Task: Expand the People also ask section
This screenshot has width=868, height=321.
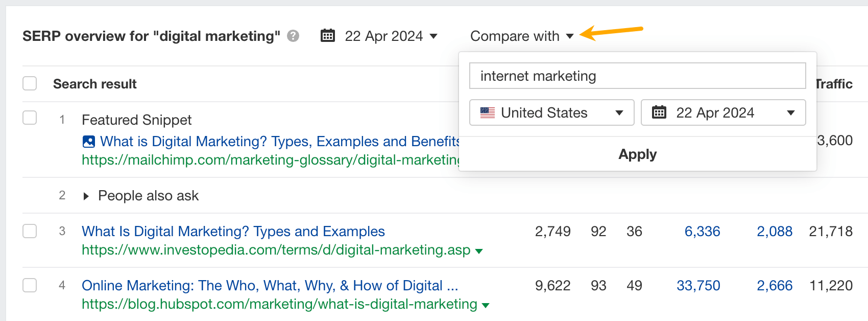Action: [x=85, y=195]
